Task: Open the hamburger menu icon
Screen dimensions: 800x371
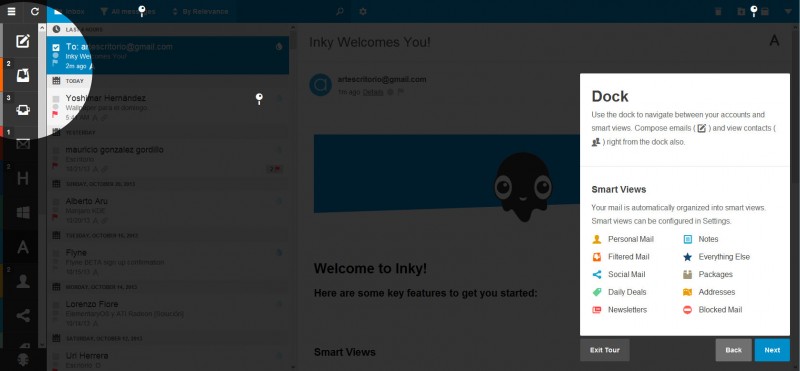Action: (x=11, y=11)
